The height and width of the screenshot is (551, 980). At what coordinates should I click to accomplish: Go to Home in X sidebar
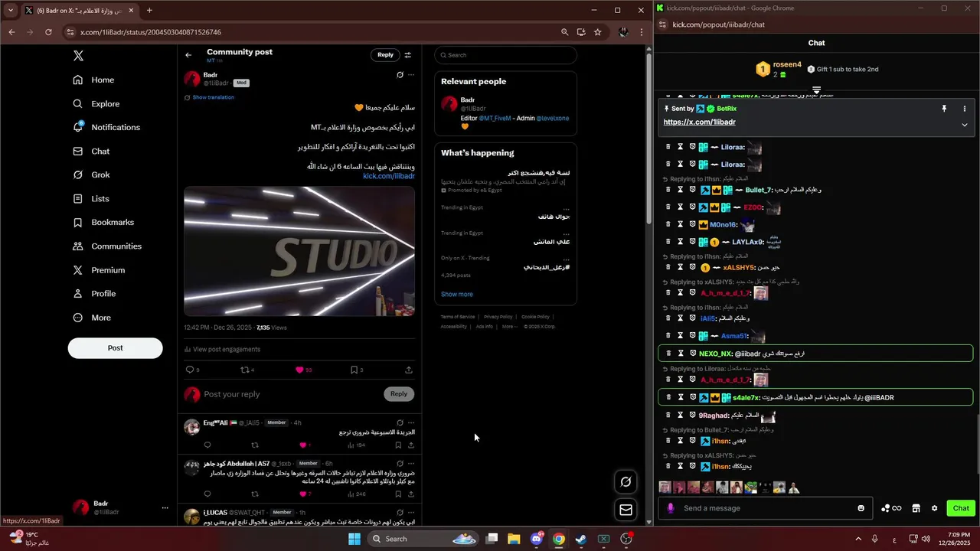(x=94, y=80)
